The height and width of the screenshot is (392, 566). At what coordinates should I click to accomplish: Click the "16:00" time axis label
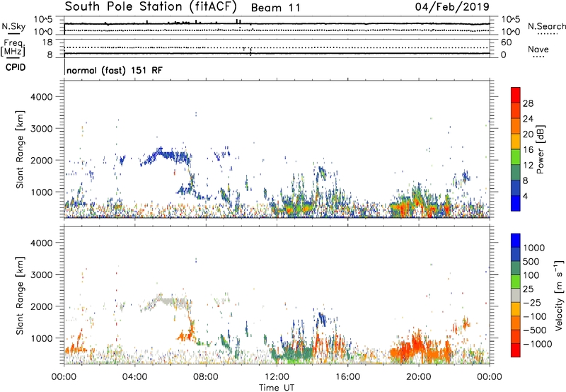[347, 377]
